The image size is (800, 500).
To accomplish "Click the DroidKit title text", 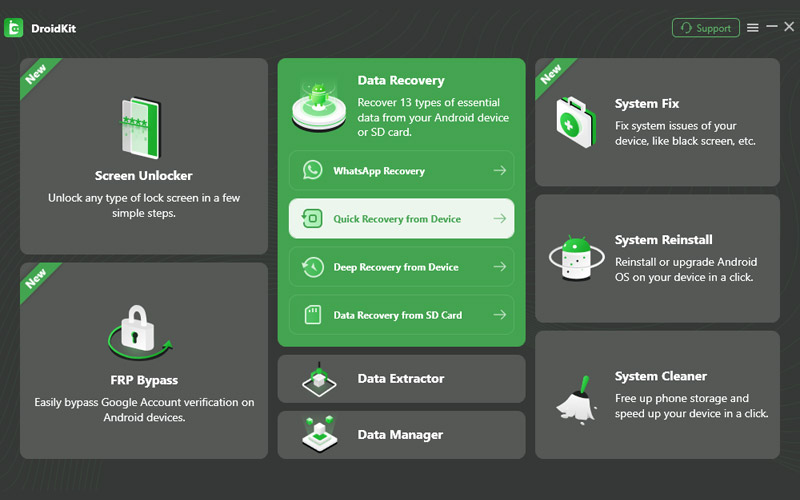I will pyautogui.click(x=54, y=29).
